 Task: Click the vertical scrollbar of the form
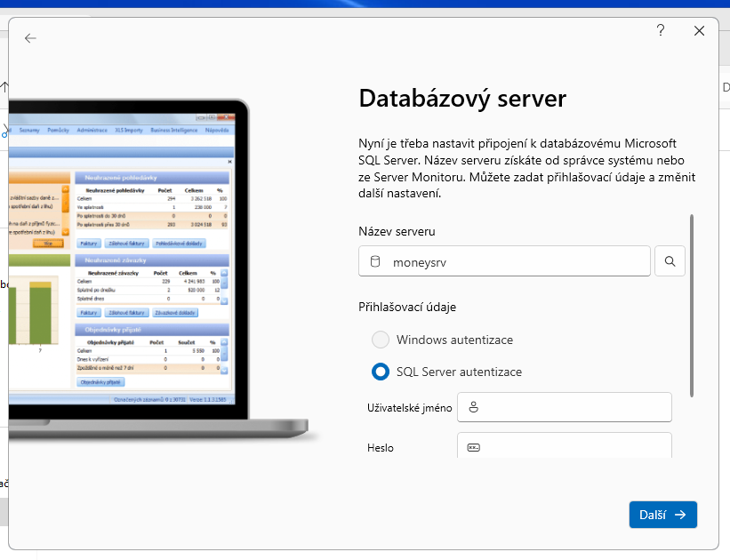click(x=691, y=302)
